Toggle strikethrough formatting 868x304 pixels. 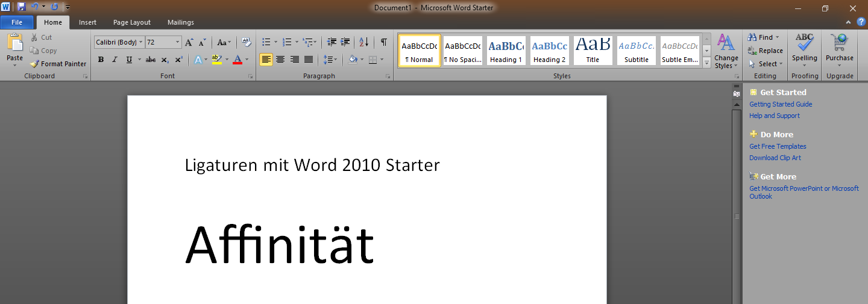[151, 60]
